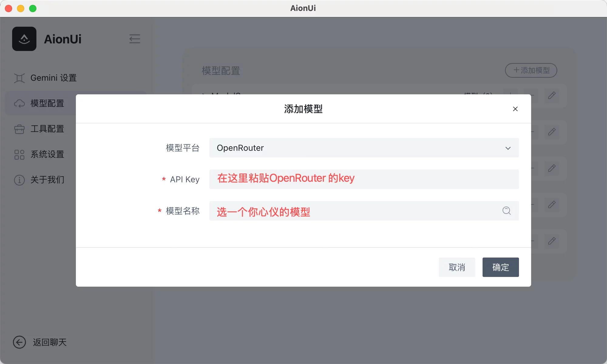Click the API Key field label
607x364 pixels.
click(185, 179)
